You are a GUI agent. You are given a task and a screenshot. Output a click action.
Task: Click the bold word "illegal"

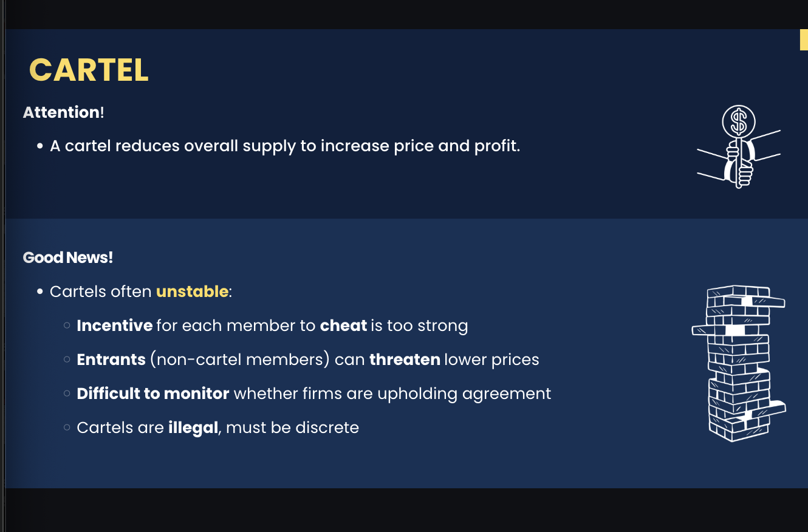tap(193, 428)
